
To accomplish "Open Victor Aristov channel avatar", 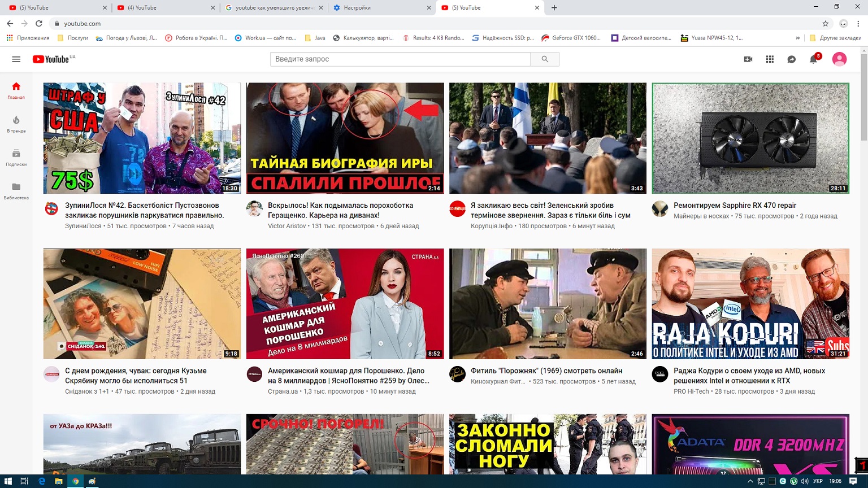I will pyautogui.click(x=254, y=208).
